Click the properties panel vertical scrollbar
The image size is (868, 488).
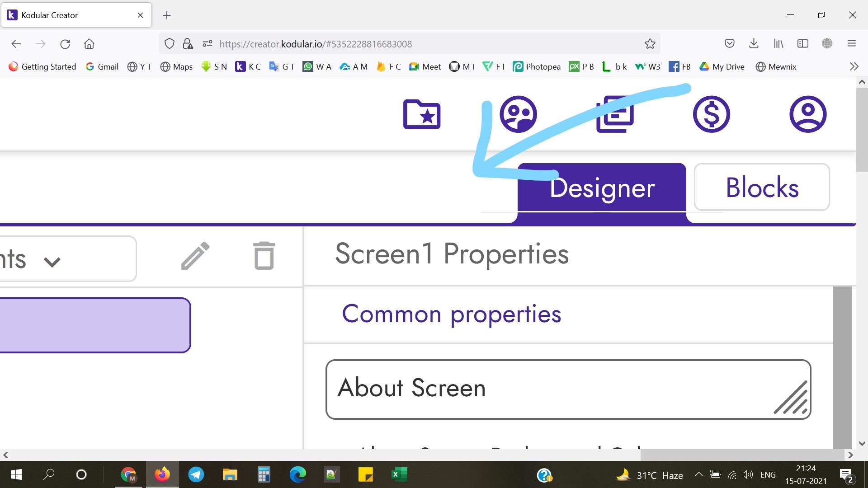coord(842,367)
